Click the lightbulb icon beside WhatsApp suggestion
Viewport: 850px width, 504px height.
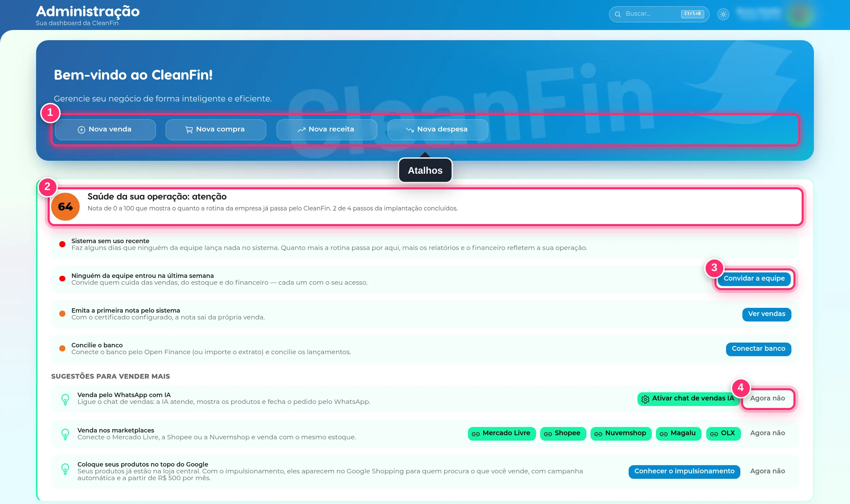click(65, 399)
